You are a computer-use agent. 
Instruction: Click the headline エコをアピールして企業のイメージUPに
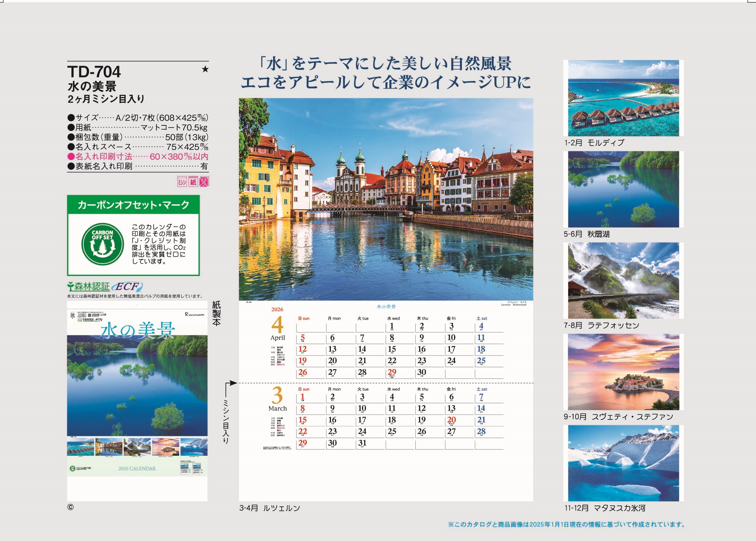386,82
